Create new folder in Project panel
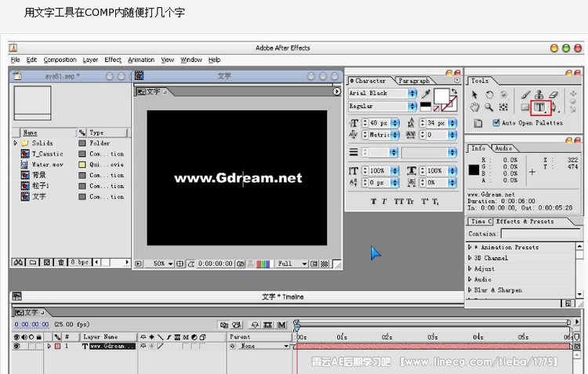 33,262
